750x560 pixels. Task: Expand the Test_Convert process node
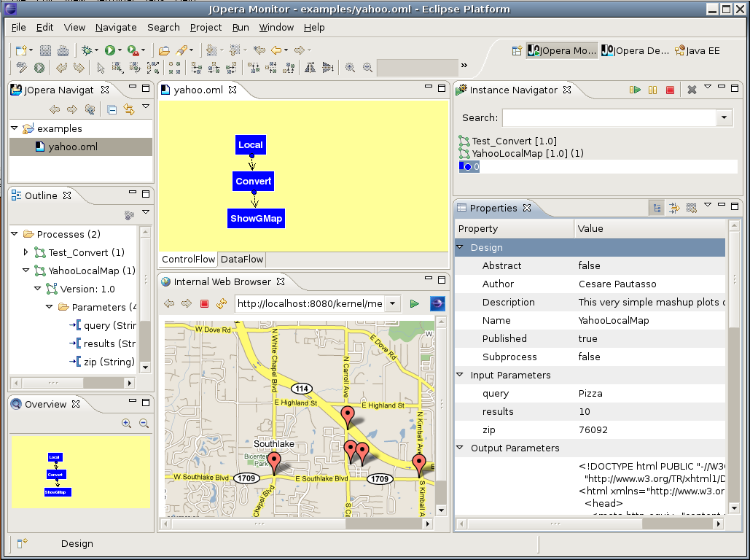coord(26,252)
